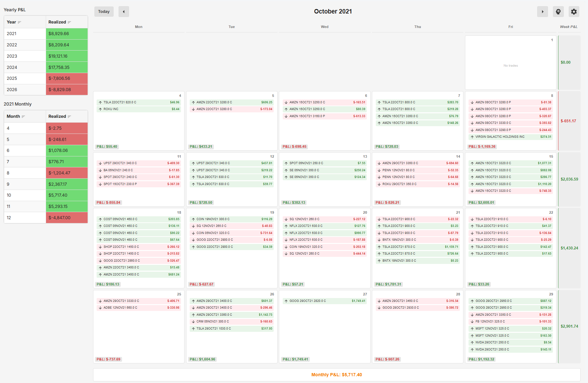Click the sort icon beside Year header
Image resolution: width=588 pixels, height=383 pixels.
(19, 22)
